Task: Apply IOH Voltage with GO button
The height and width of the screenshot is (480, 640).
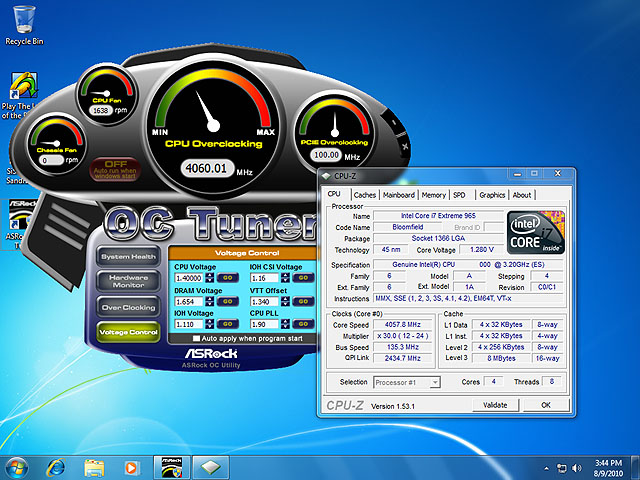Action: [227, 324]
